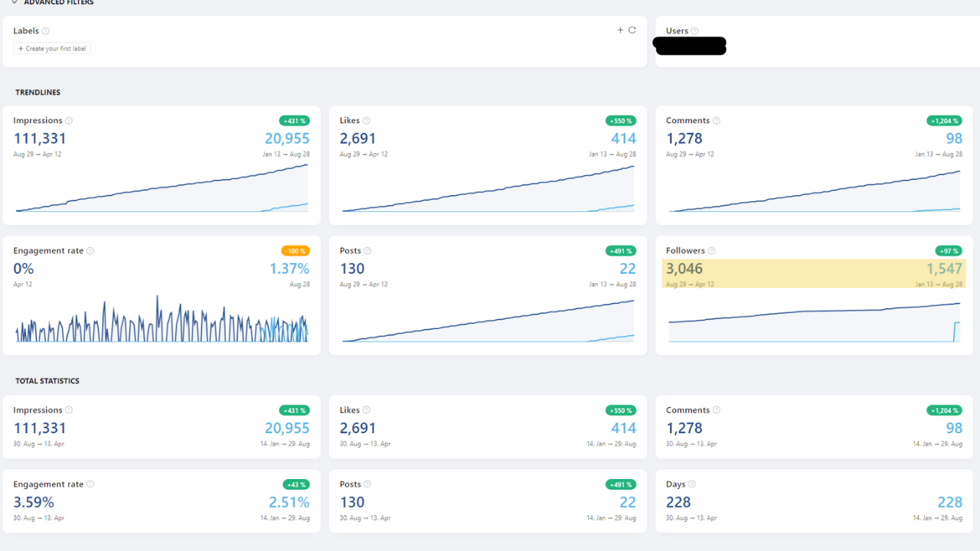Open Likes help icon in Trendlines section

(366, 121)
